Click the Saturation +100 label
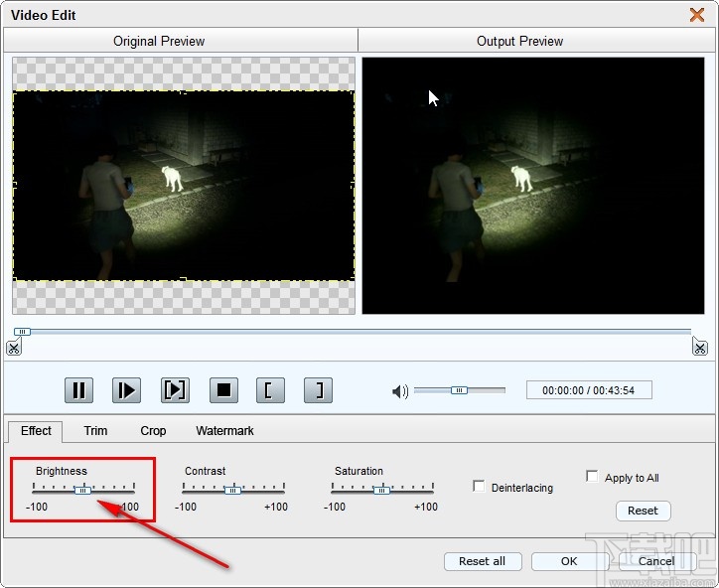 coord(426,507)
